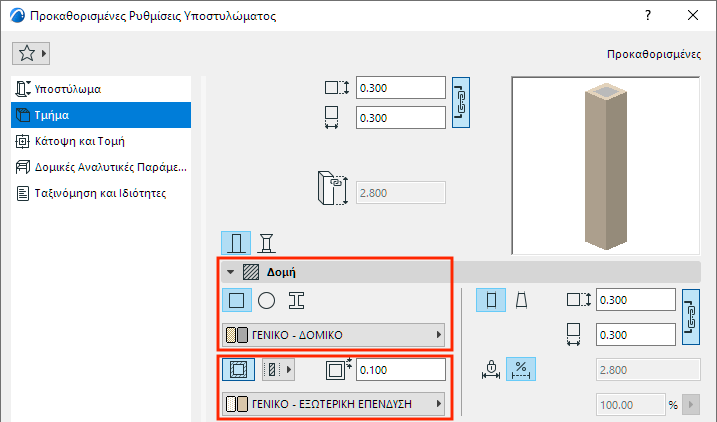717x422 pixels.
Task: Choose the circular cross-section shape
Action: pos(266,300)
